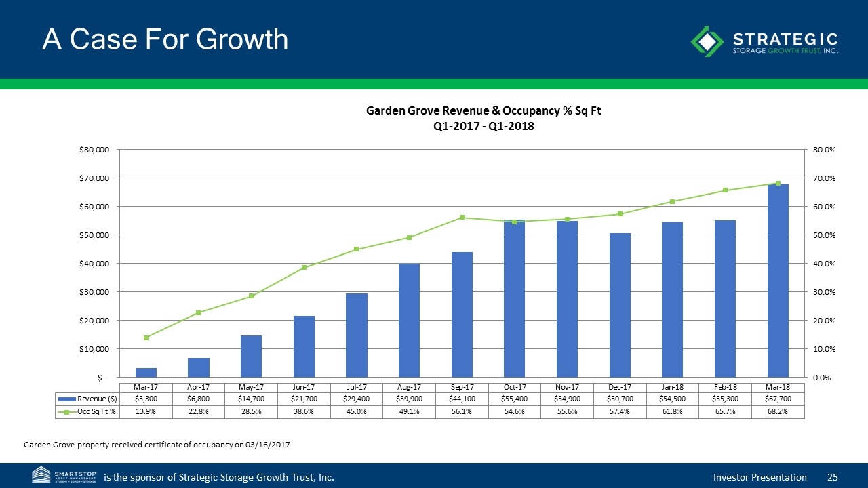Viewport: 868px width, 488px height.
Task: Select the Mar-18 revenue bar
Action: (x=778, y=281)
